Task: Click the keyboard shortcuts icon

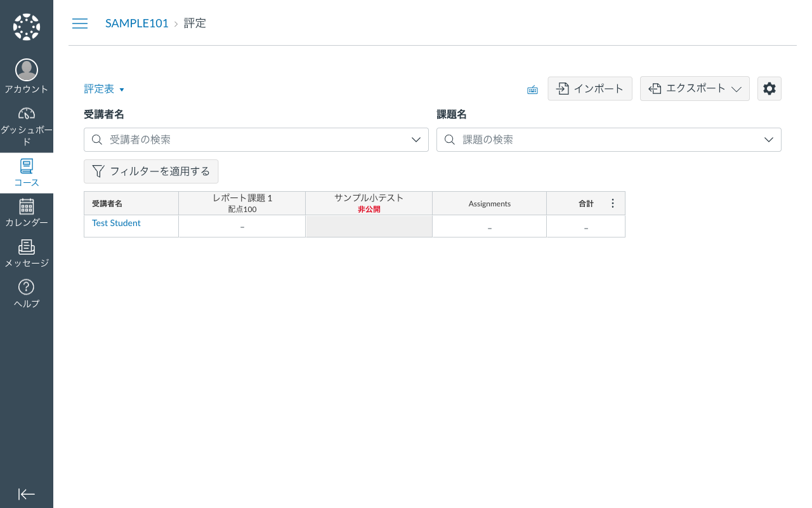Action: point(532,89)
